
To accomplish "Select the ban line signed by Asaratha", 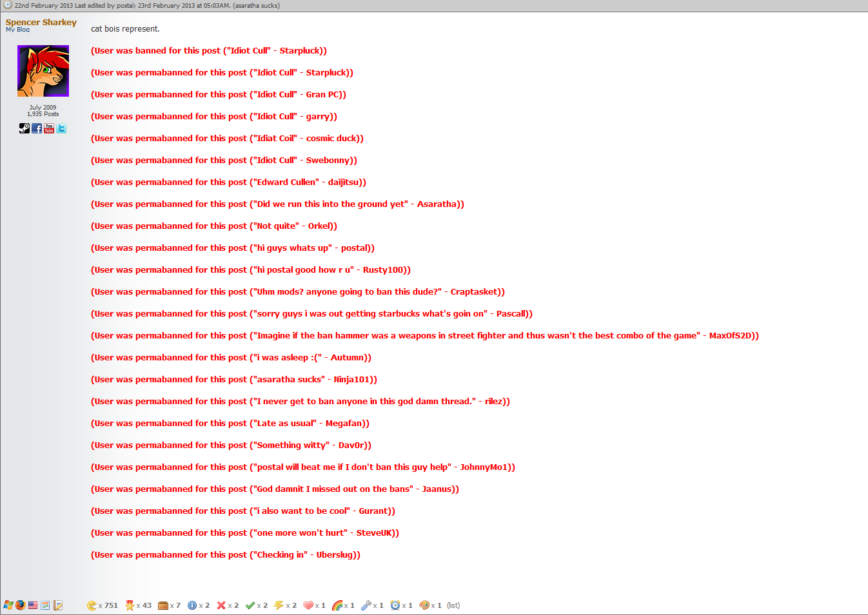I will click(277, 204).
